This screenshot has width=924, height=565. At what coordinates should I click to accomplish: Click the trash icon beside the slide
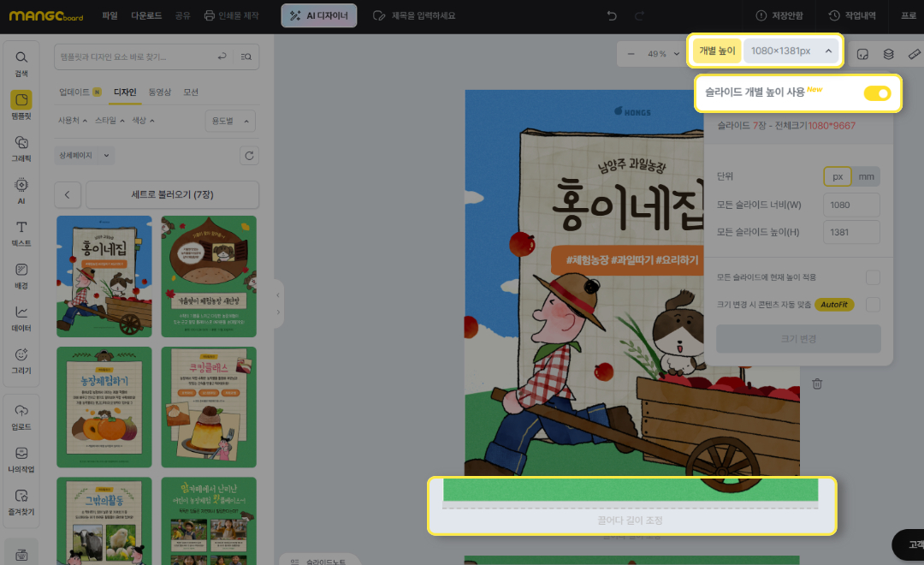817,384
